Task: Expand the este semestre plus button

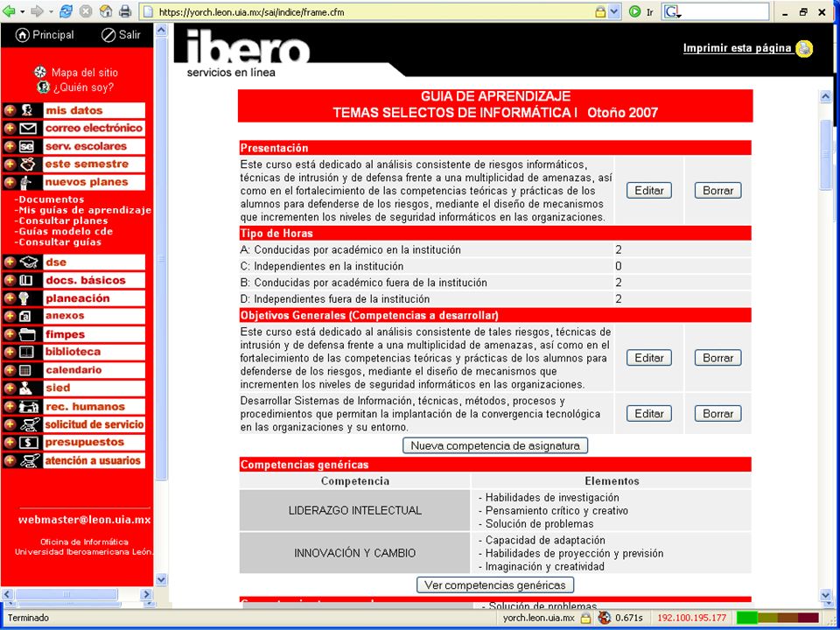Action: click(10, 164)
